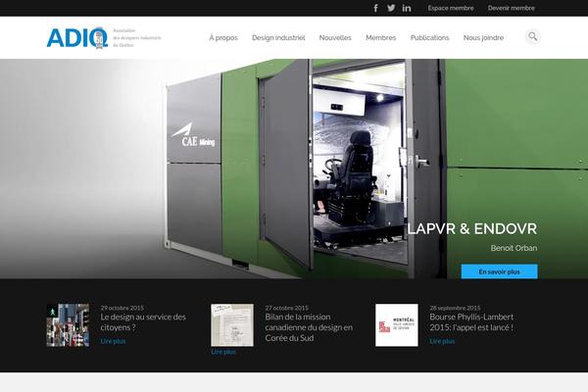Open the Design industriel menu
Viewport: 588px width, 392px height.
tap(278, 38)
